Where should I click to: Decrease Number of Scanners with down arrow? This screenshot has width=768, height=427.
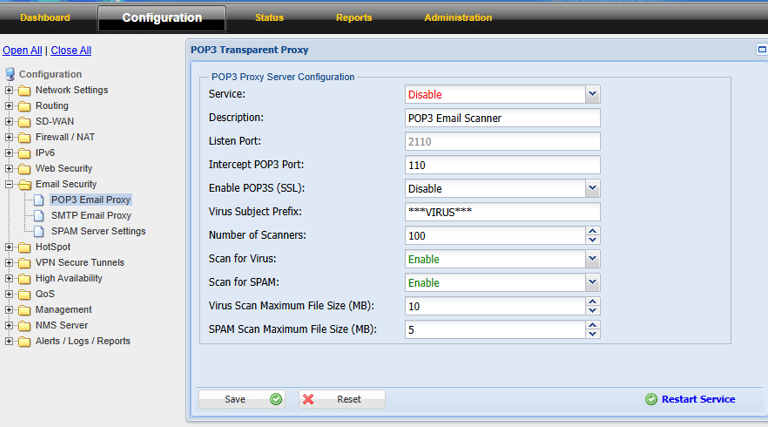coord(592,240)
